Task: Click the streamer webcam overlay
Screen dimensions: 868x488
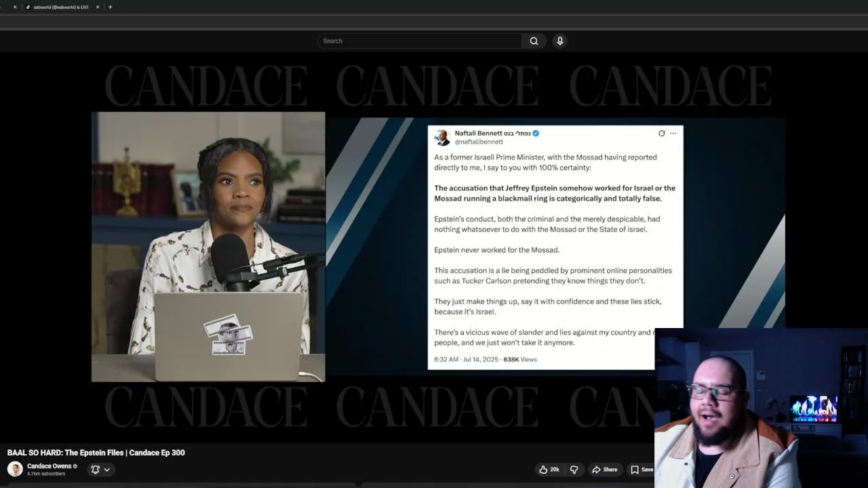Action: coord(761,408)
